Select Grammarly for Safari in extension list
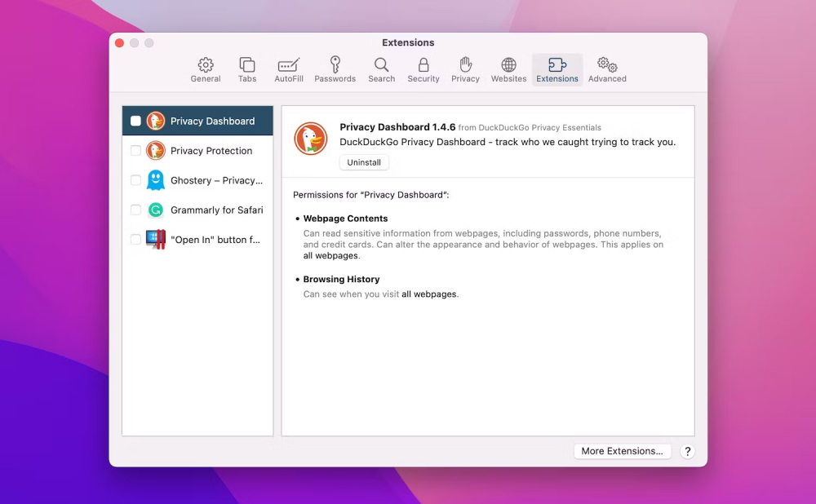This screenshot has height=504, width=816. click(x=216, y=210)
